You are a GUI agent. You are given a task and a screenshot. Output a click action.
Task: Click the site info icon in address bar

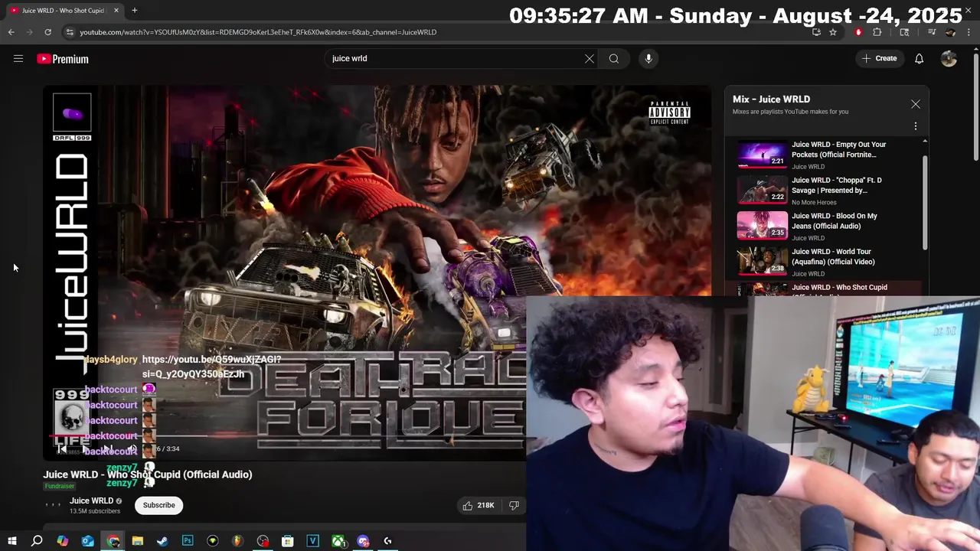point(70,32)
